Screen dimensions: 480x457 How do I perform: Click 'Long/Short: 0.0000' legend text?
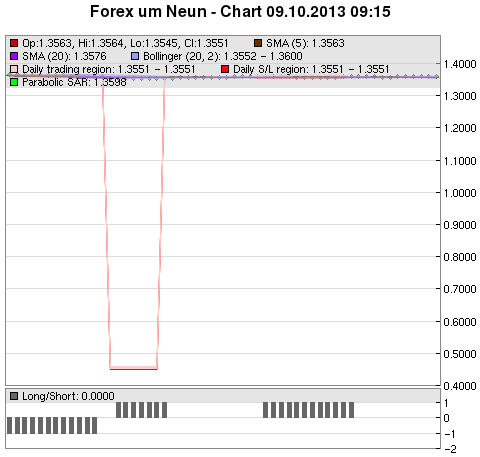68,396
